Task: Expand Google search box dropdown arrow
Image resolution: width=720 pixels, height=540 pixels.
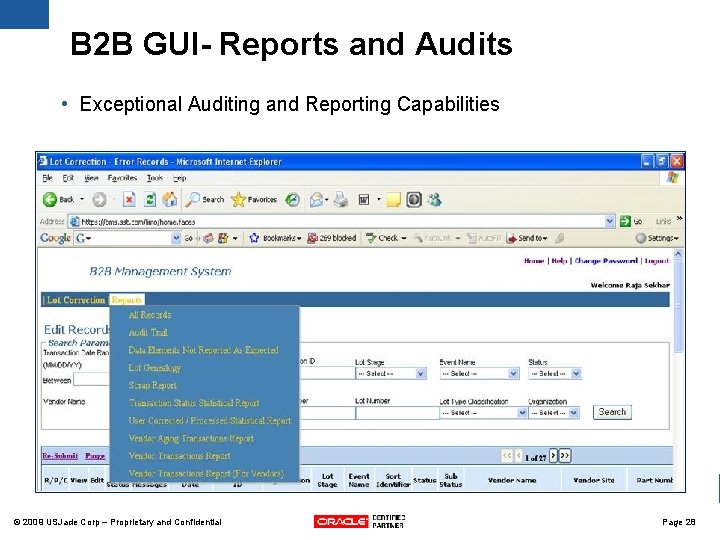Action: [x=176, y=238]
